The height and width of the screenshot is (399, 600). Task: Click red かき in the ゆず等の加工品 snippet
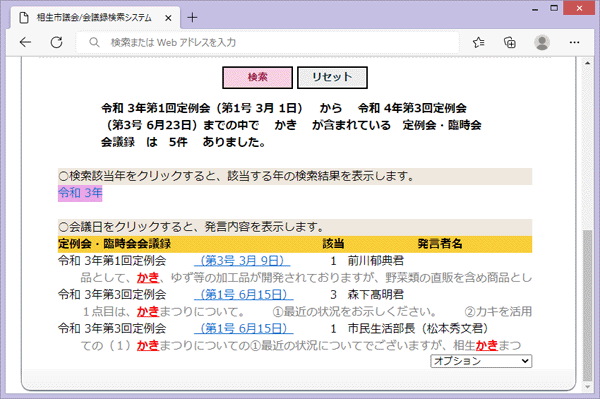click(x=148, y=278)
